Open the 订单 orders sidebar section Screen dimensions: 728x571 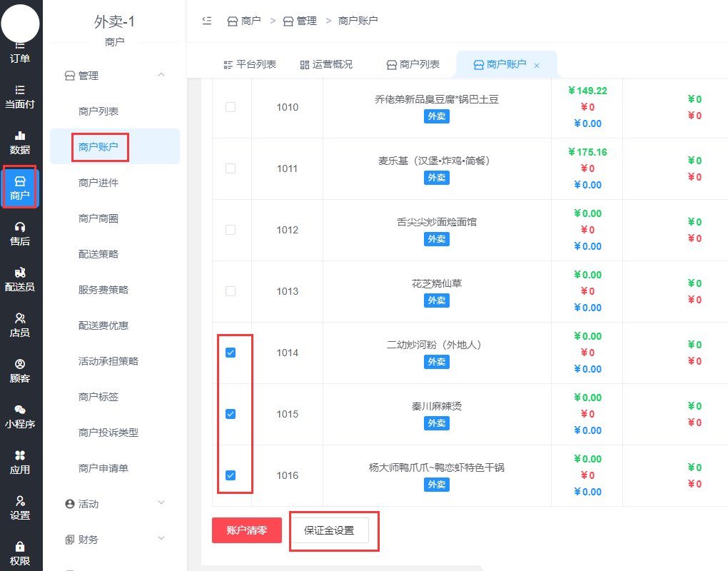[x=20, y=53]
